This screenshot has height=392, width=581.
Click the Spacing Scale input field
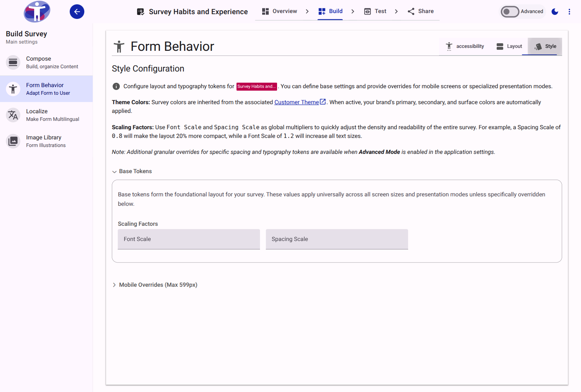click(x=337, y=239)
